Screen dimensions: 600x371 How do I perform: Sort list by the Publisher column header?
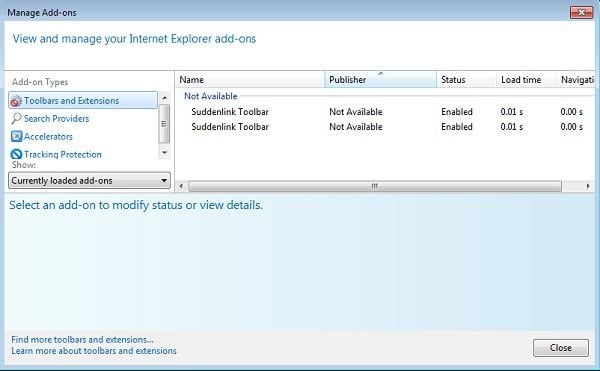[x=380, y=80]
